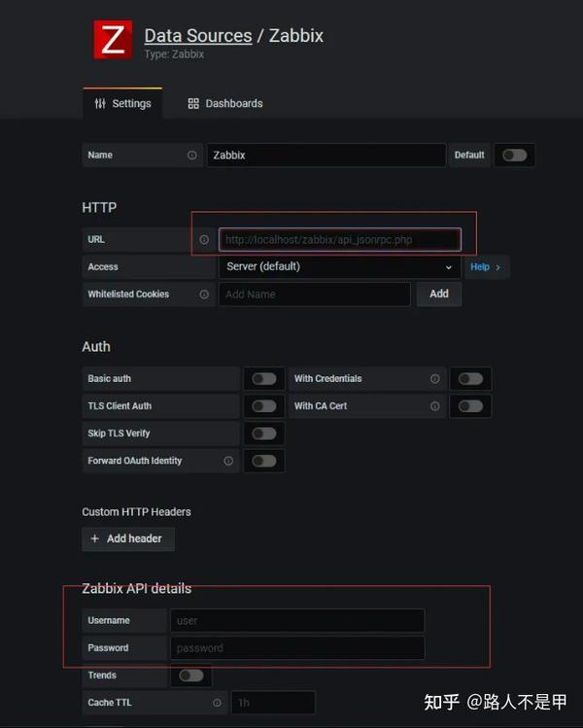Click the info icon next to Name

(191, 156)
